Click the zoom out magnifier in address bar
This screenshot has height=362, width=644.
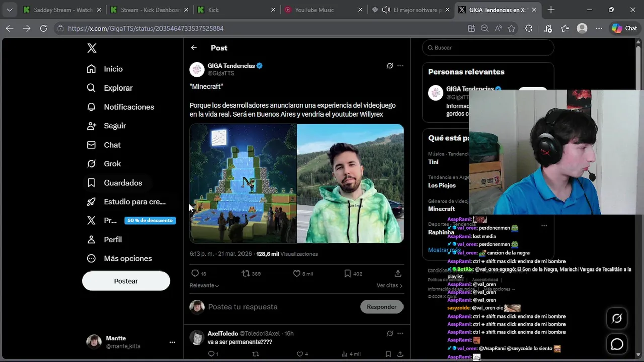coord(485,29)
